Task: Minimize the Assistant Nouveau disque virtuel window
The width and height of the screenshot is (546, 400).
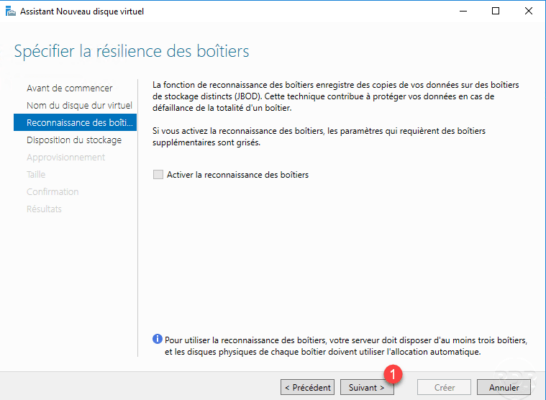Action: 463,11
